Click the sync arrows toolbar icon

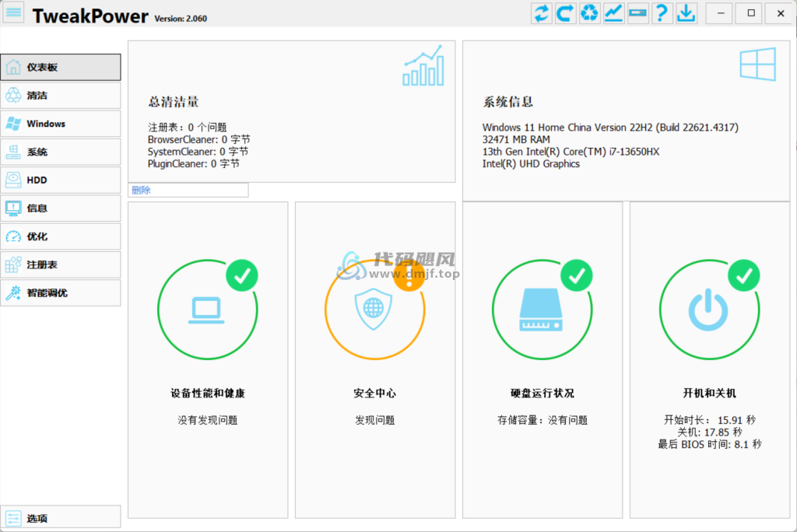tap(542, 13)
